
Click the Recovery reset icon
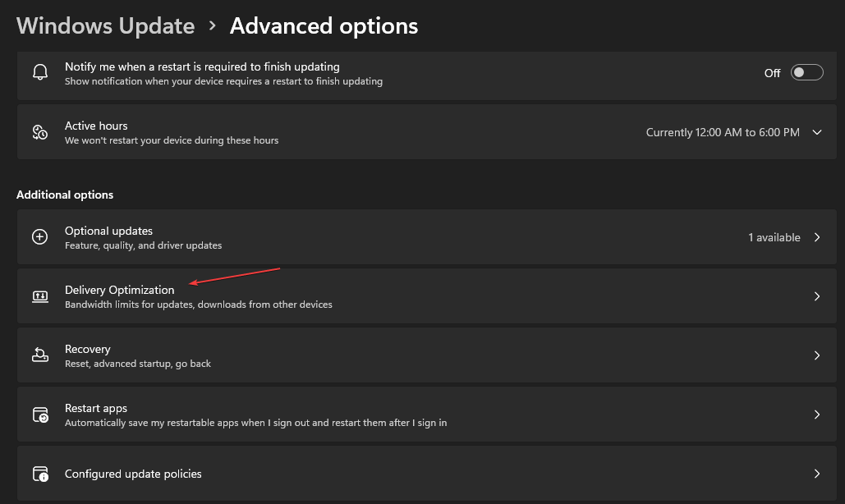pyautogui.click(x=39, y=355)
